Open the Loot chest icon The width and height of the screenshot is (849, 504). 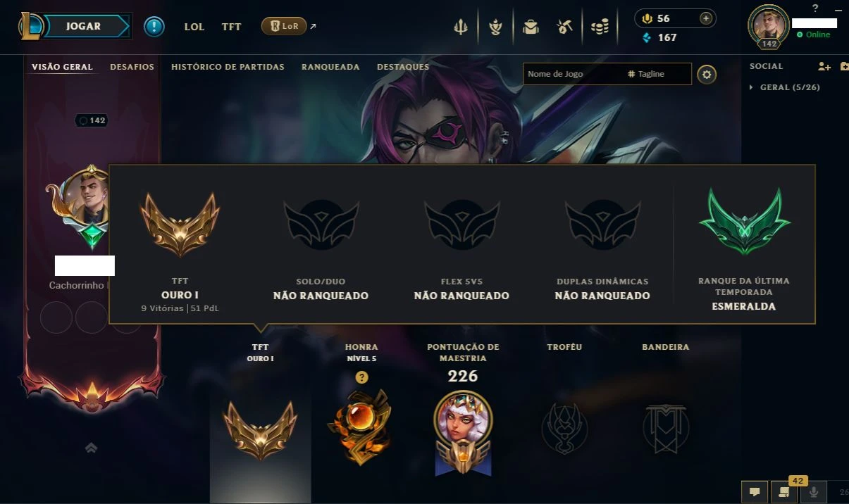pyautogui.click(x=531, y=27)
